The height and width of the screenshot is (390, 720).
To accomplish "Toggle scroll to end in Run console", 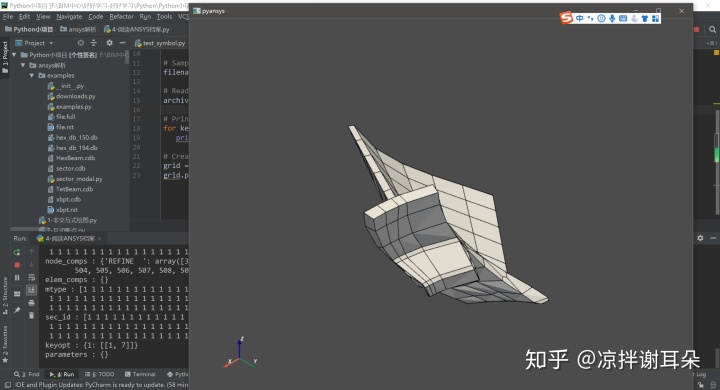I will pyautogui.click(x=31, y=290).
